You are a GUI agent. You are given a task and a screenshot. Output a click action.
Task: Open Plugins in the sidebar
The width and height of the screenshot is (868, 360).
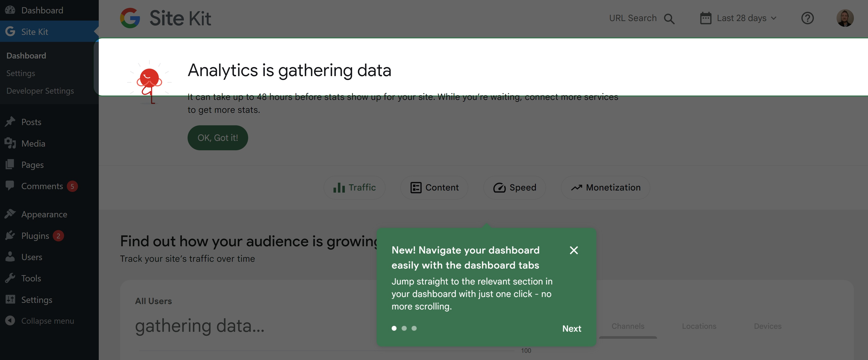(35, 236)
